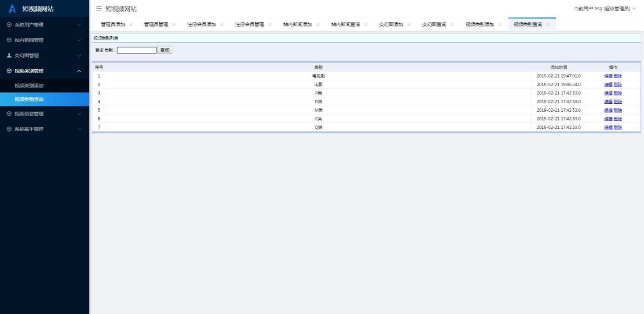
Task: Click the person icon beside 变幻图管理
Action: pyautogui.click(x=9, y=55)
